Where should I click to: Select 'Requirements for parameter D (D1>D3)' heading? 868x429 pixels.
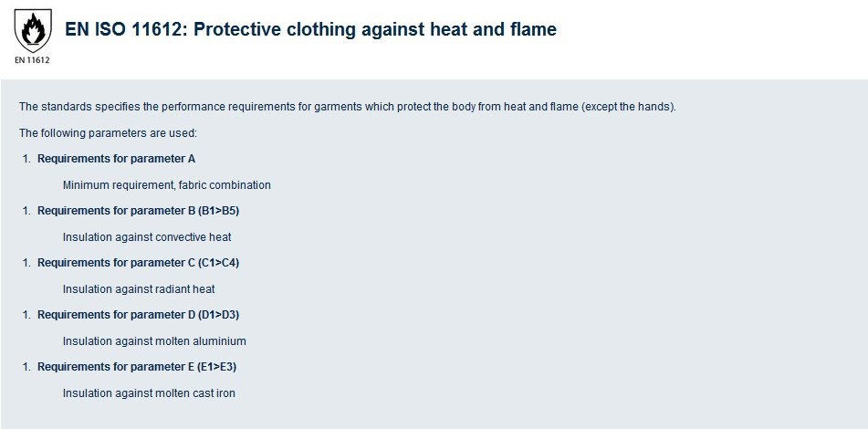click(x=139, y=315)
